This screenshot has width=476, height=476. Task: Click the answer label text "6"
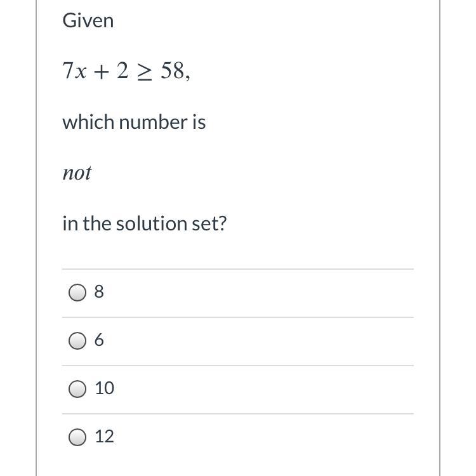coord(98,341)
